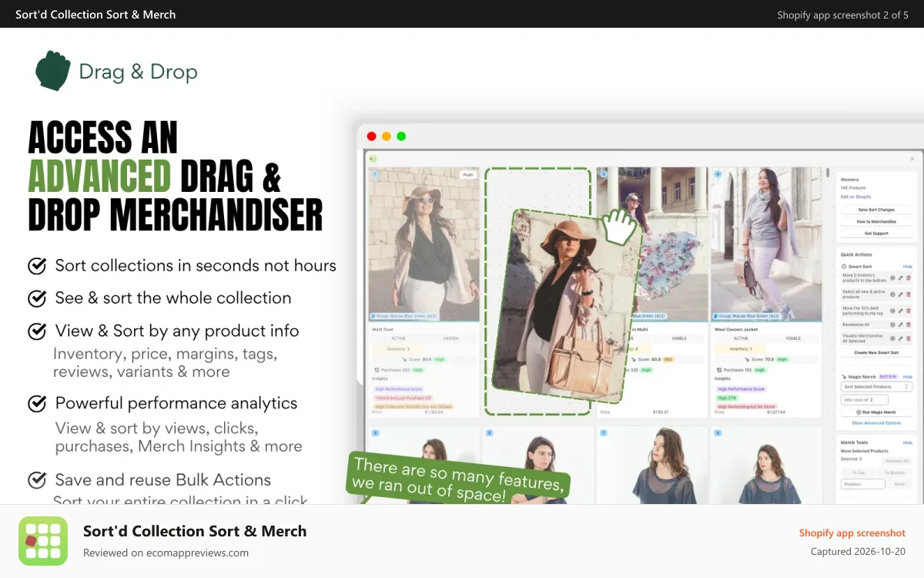This screenshot has height=578, width=924.
Task: Click the 'Sort'8 AI' badge next to Magic Merch
Action: tap(888, 377)
